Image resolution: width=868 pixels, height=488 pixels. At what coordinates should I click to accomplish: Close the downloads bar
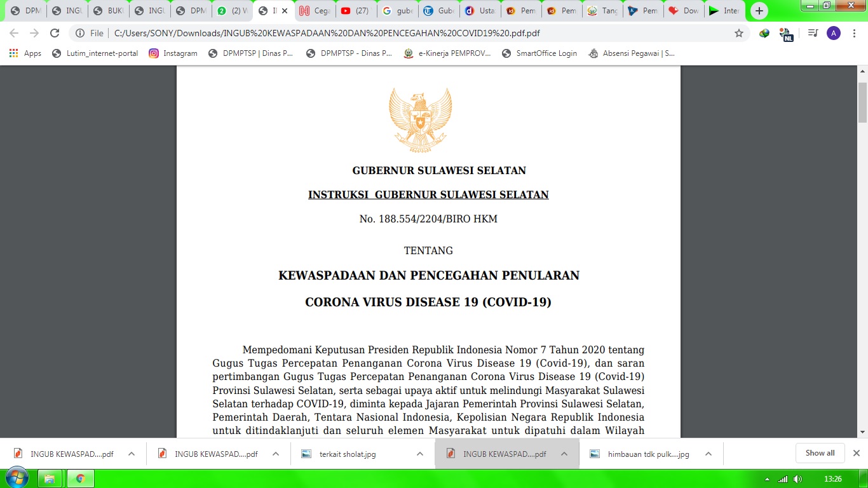click(856, 453)
